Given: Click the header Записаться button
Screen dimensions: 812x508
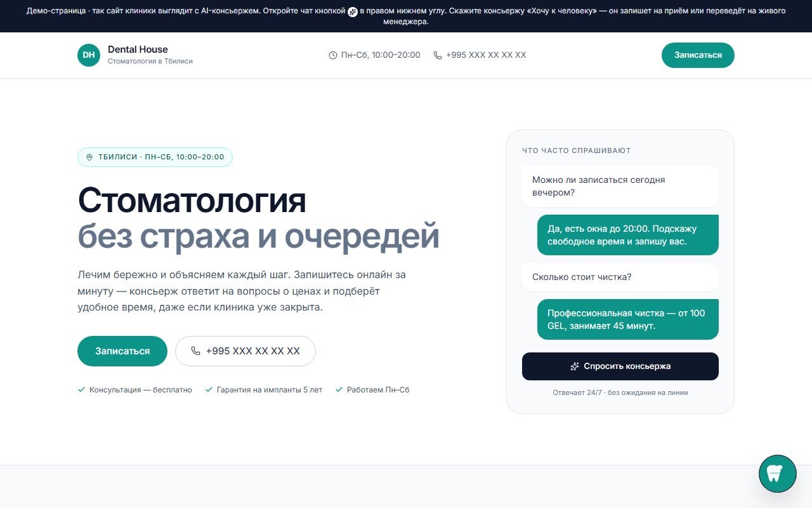Looking at the screenshot, I should coord(698,55).
